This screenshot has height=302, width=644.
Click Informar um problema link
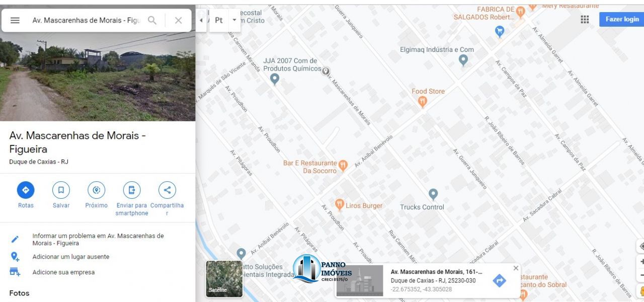(98, 239)
